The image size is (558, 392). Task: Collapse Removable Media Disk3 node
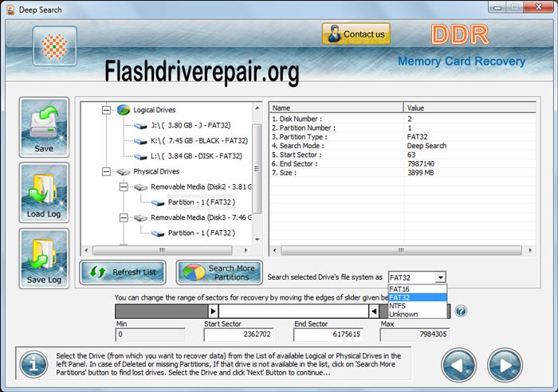coord(124,218)
